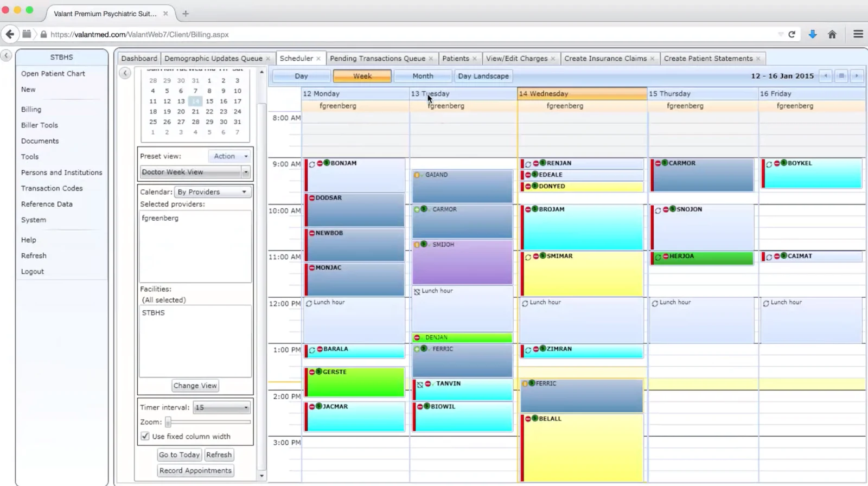The height and width of the screenshot is (486, 868).
Task: Toggle the Use fixed column width checkbox
Action: 145,436
